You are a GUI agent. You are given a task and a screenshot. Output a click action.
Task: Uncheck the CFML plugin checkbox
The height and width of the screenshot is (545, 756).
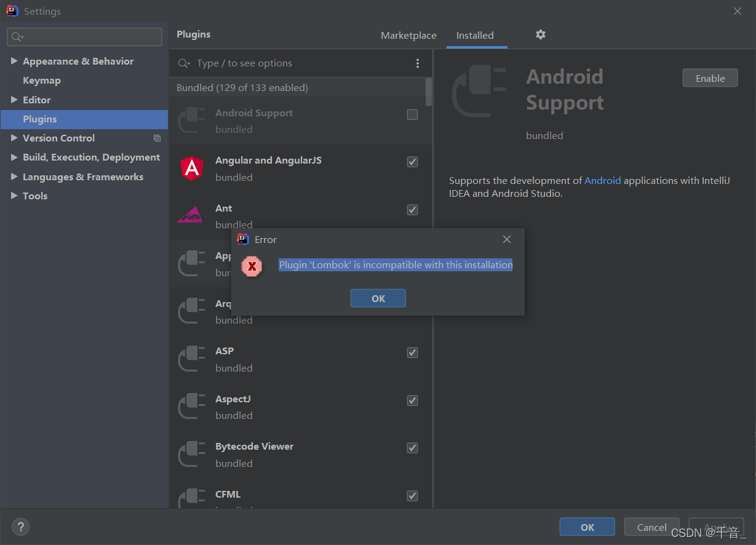[412, 496]
